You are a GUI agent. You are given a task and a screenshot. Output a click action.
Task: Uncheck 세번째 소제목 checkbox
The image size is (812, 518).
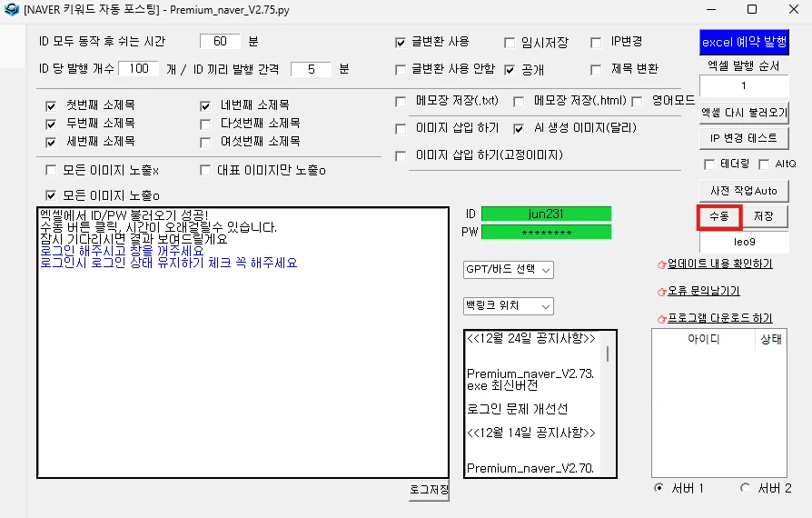point(51,143)
